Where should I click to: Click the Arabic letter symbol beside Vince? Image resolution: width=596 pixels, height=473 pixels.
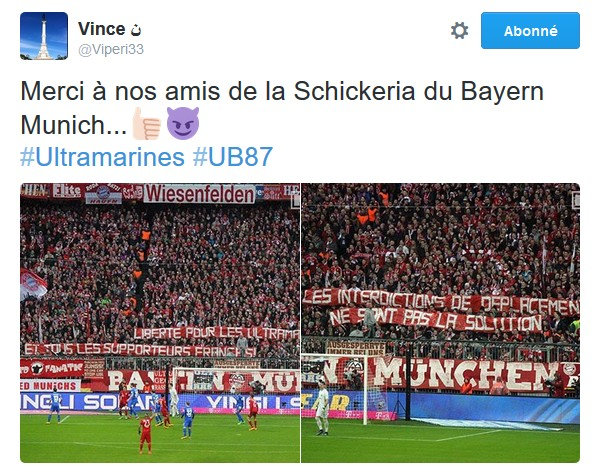pos(136,30)
